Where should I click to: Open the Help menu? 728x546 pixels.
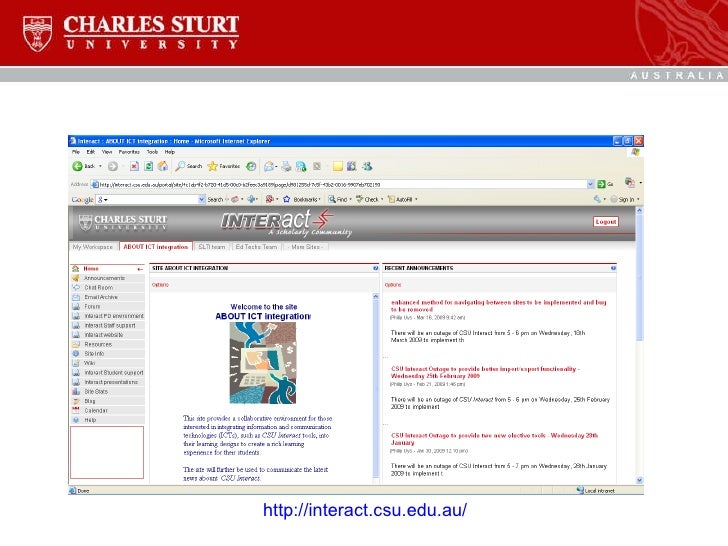coord(170,152)
